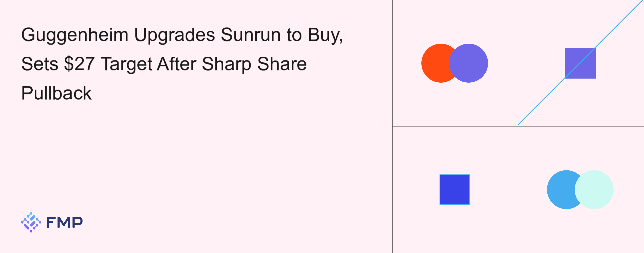644x253 pixels.
Task: Click the mint green circle shape
Action: 596,190
